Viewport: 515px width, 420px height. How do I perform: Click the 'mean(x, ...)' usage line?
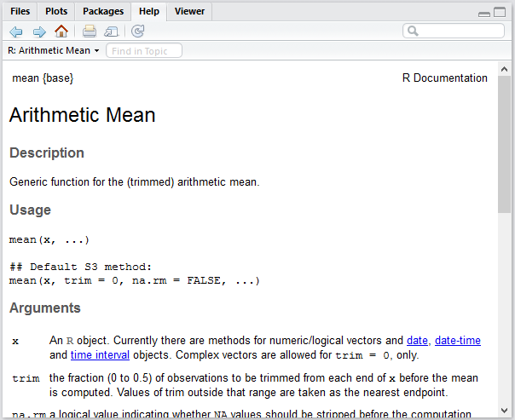pyautogui.click(x=49, y=240)
